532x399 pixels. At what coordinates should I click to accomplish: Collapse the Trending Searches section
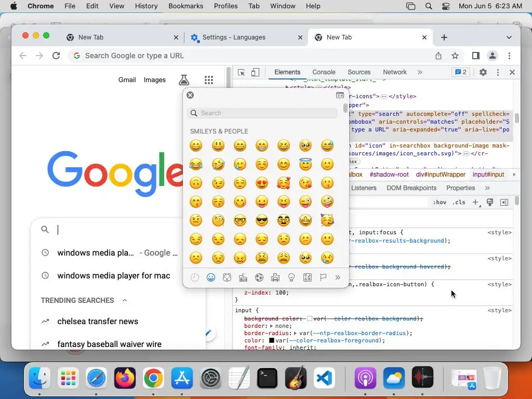pos(125,300)
